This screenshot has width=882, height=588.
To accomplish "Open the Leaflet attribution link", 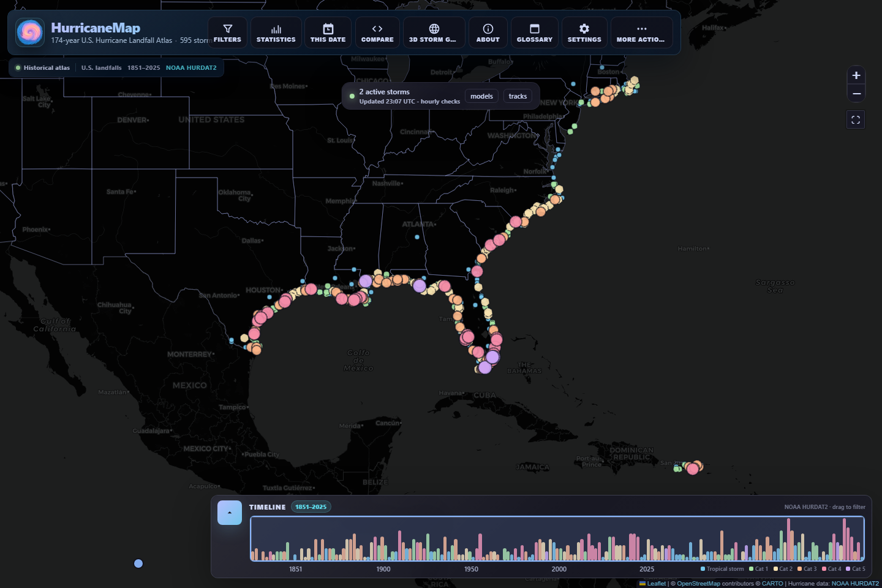I will tap(656, 584).
